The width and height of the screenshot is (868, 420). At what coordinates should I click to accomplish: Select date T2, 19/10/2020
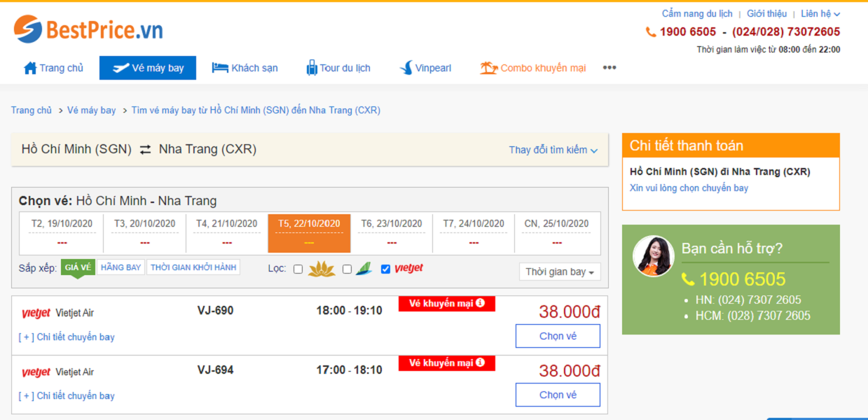click(62, 232)
